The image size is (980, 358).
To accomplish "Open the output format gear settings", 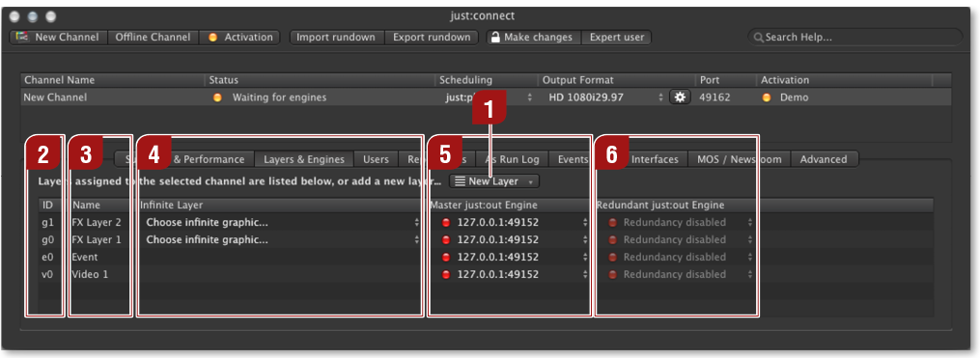I will click(680, 97).
